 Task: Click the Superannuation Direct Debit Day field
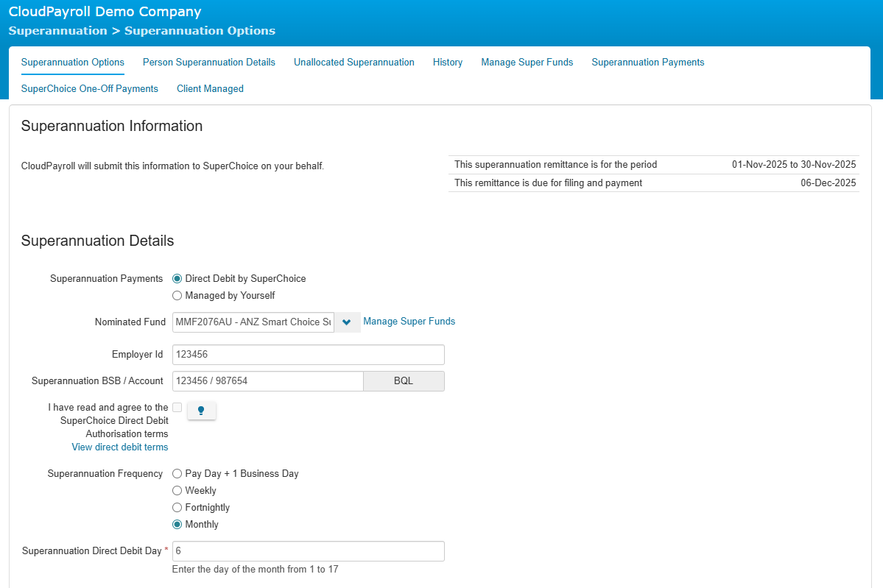click(x=308, y=551)
